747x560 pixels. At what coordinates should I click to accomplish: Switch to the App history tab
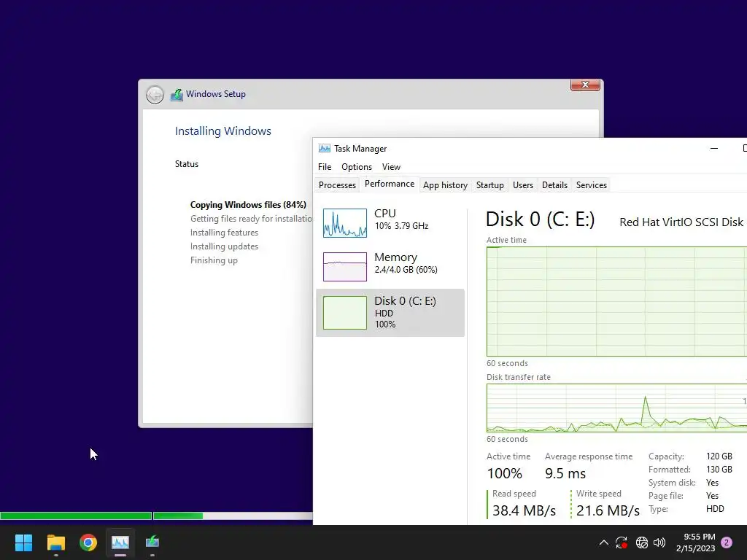445,185
